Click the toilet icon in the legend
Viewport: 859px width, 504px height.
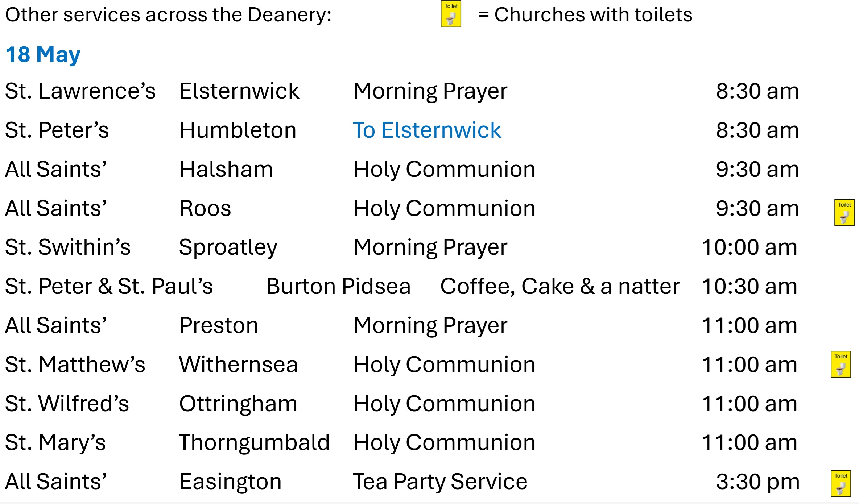pos(451,14)
